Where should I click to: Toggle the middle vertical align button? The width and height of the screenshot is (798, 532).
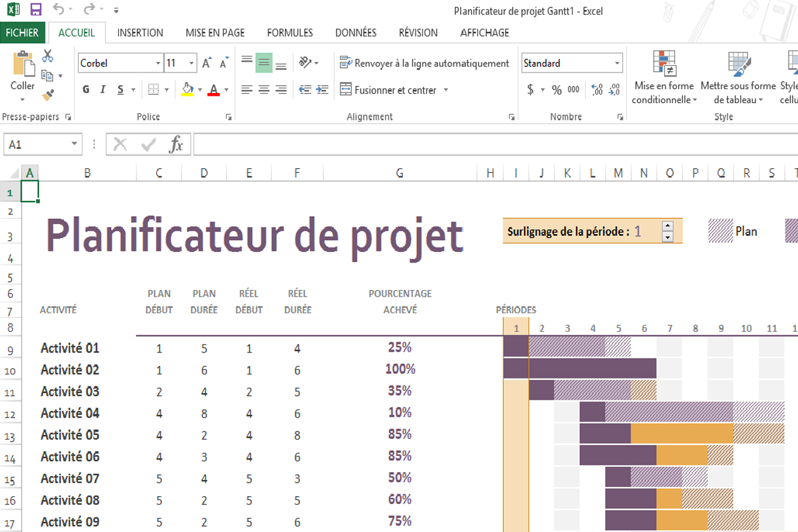264,63
